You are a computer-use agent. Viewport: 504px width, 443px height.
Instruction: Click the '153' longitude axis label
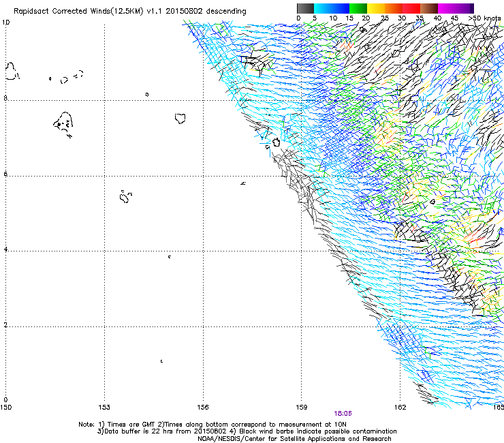tap(104, 408)
